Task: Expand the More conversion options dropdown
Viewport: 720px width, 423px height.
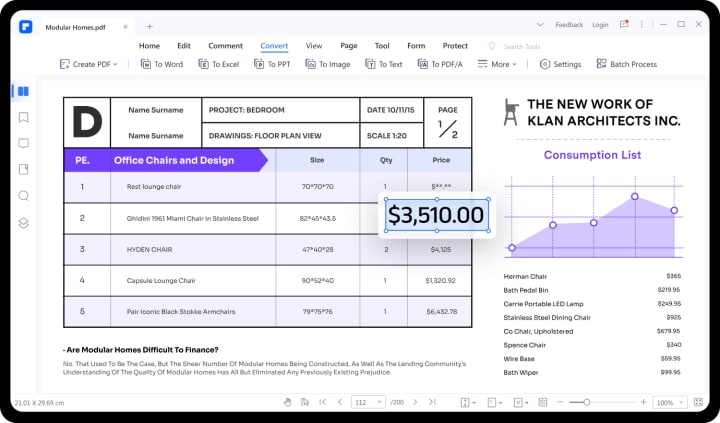Action: click(497, 64)
